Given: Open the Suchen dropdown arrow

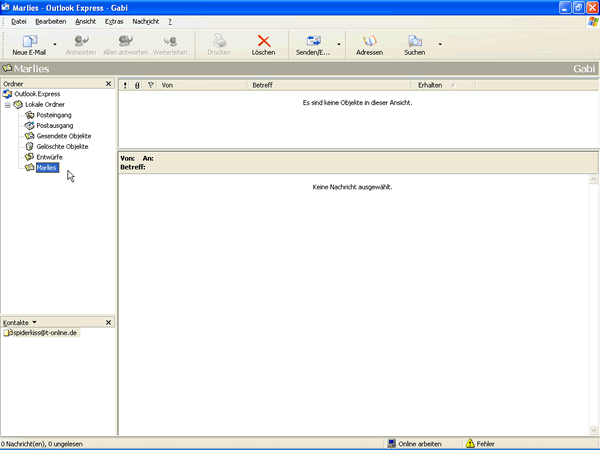Looking at the screenshot, I should (x=440, y=45).
